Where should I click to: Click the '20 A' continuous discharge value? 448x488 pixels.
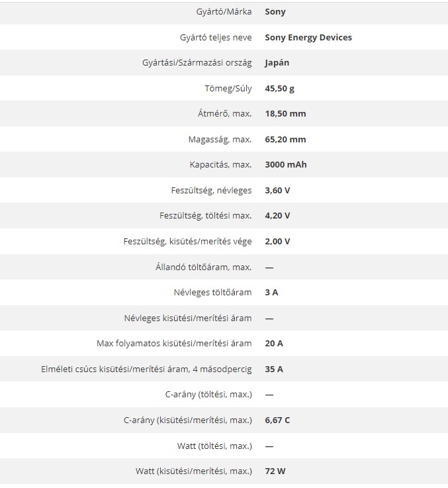coord(274,343)
